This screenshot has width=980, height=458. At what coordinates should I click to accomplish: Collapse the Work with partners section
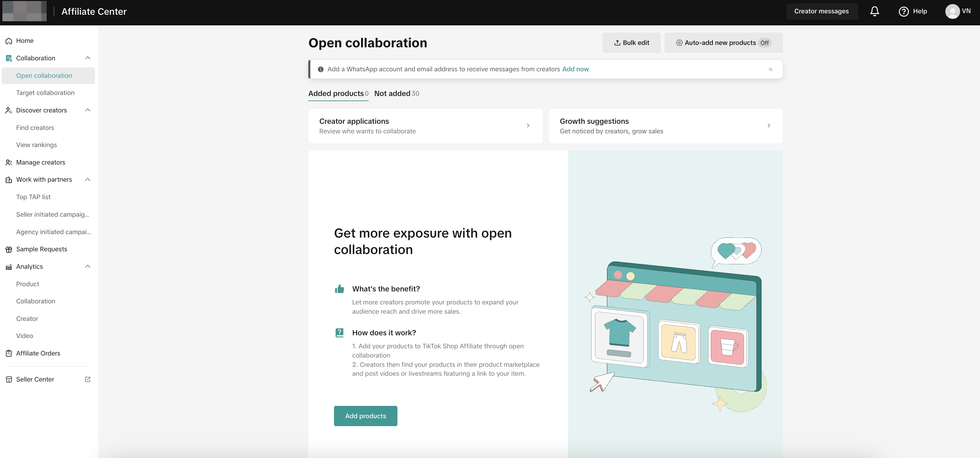87,180
